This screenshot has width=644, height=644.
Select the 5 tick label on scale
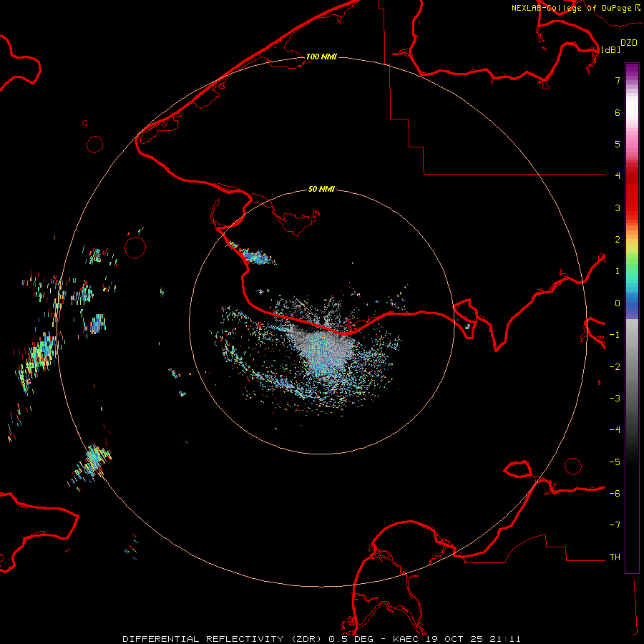[x=618, y=144]
